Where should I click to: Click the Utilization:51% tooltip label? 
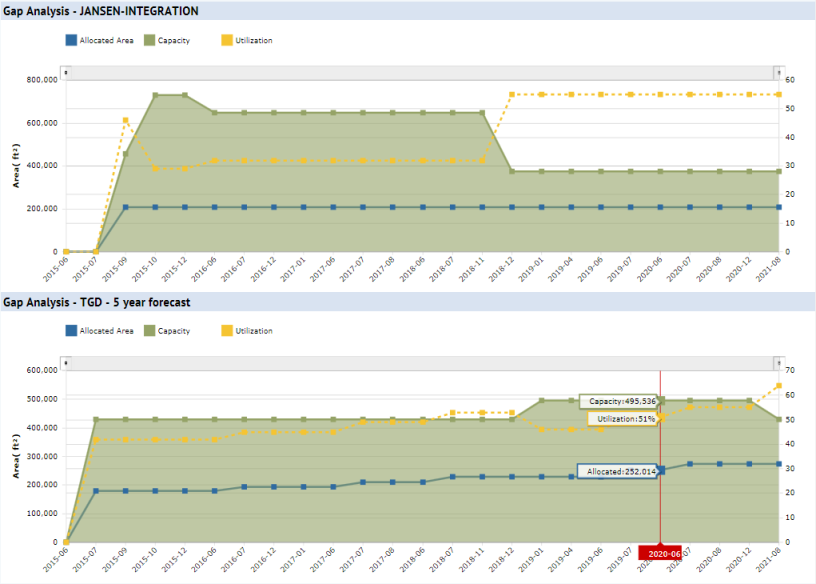tap(623, 419)
